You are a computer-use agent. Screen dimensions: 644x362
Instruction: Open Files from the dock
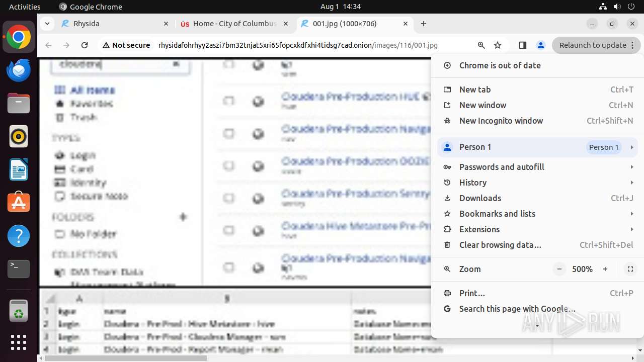[x=19, y=103]
